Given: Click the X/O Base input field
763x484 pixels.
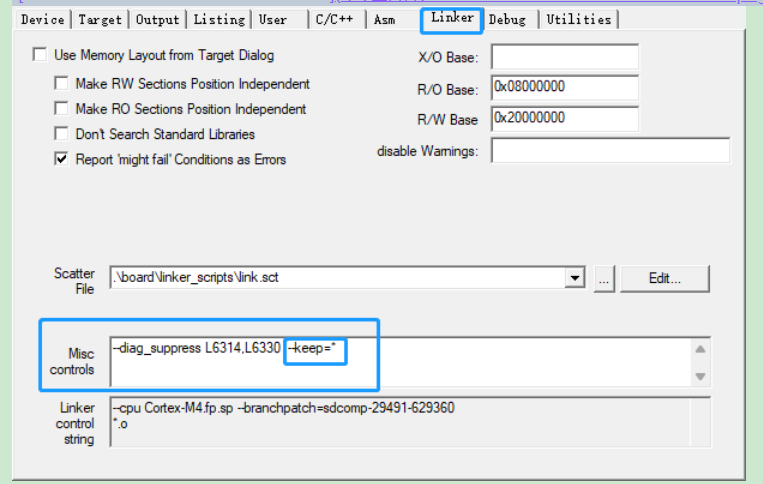Looking at the screenshot, I should pyautogui.click(x=564, y=57).
